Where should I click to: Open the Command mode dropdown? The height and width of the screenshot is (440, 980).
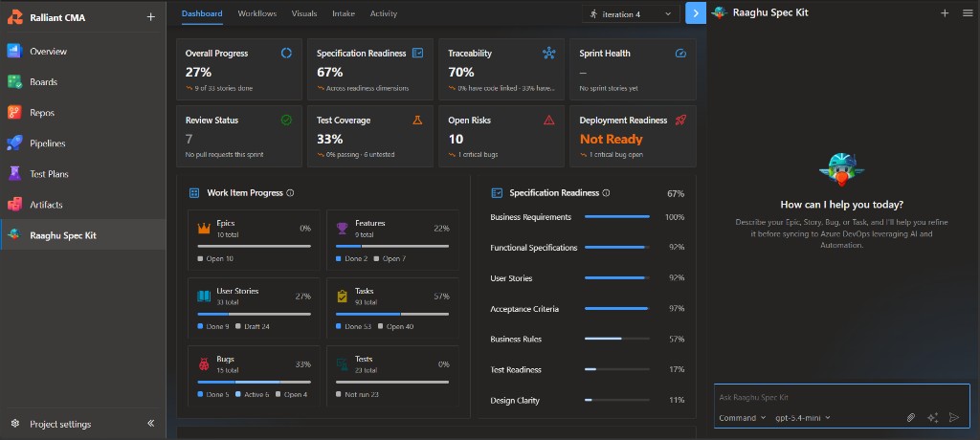click(x=743, y=417)
